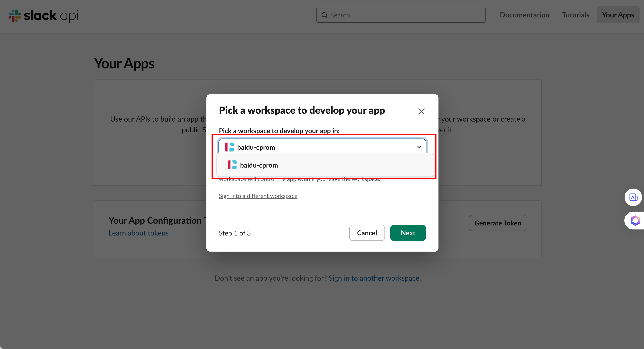Open Learn about tokens link
This screenshot has height=349, width=644.
pyautogui.click(x=139, y=233)
